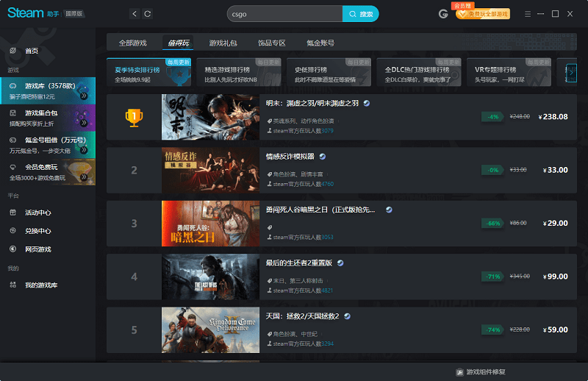Viewport: 588px width, 381px height.
Task: Open the Kingdom Come Deliverance thumbnail
Action: pos(210,330)
